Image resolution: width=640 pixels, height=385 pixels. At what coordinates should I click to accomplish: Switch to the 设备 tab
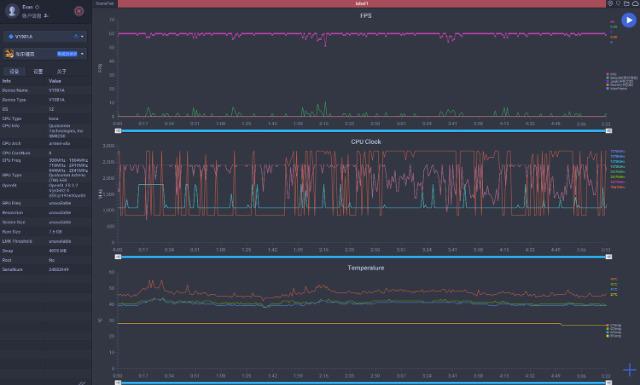(14, 71)
